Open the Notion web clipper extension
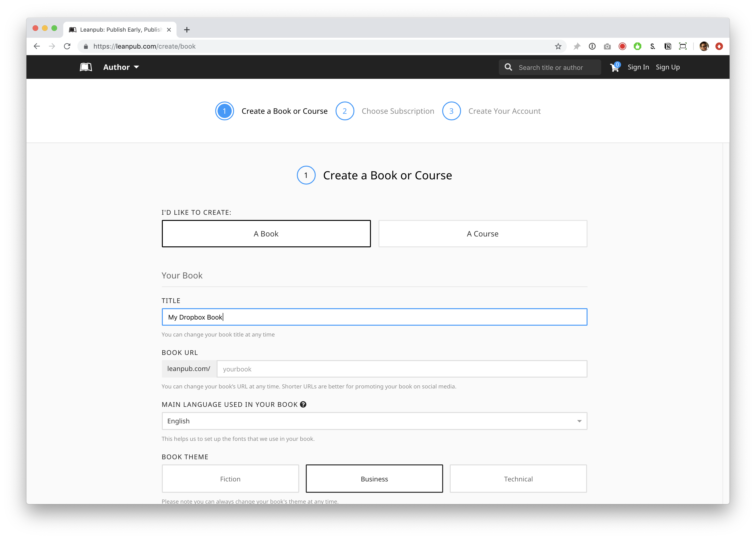The width and height of the screenshot is (756, 539). point(668,46)
